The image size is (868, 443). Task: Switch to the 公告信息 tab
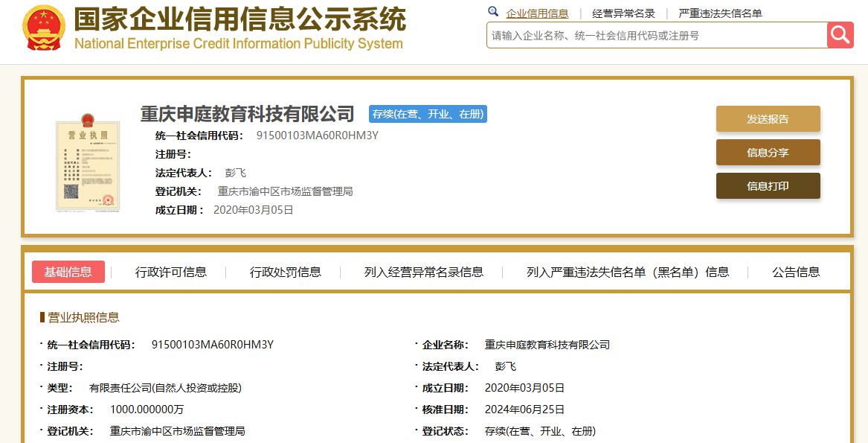pyautogui.click(x=795, y=272)
